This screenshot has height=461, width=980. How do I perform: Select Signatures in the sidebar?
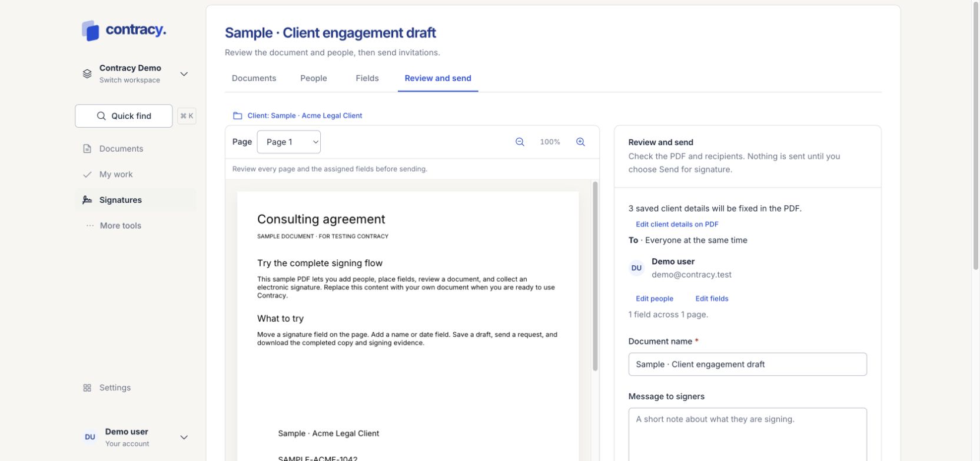pos(136,200)
